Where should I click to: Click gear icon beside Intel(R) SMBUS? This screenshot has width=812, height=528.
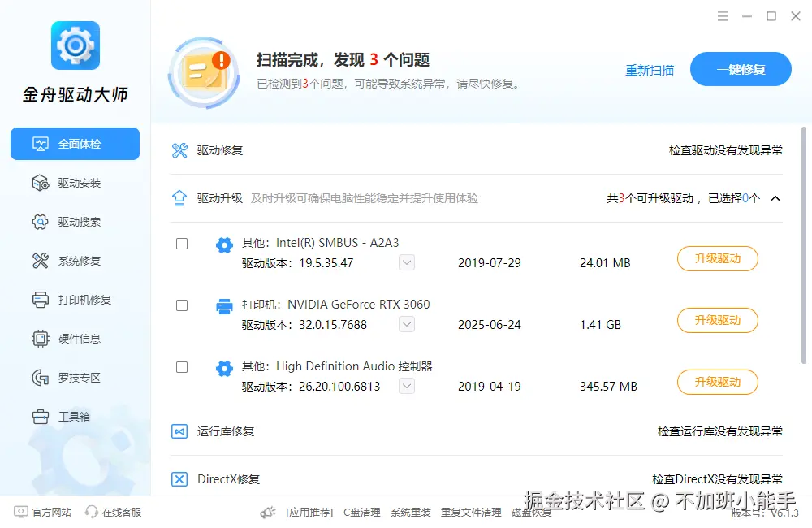point(224,245)
